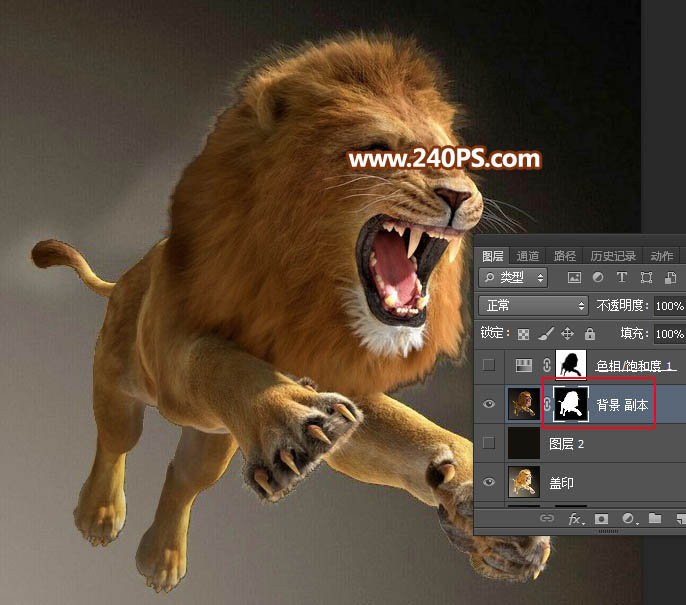Click the hue/saturation adjustment icon
Image resolution: width=686 pixels, height=605 pixels.
(x=524, y=365)
